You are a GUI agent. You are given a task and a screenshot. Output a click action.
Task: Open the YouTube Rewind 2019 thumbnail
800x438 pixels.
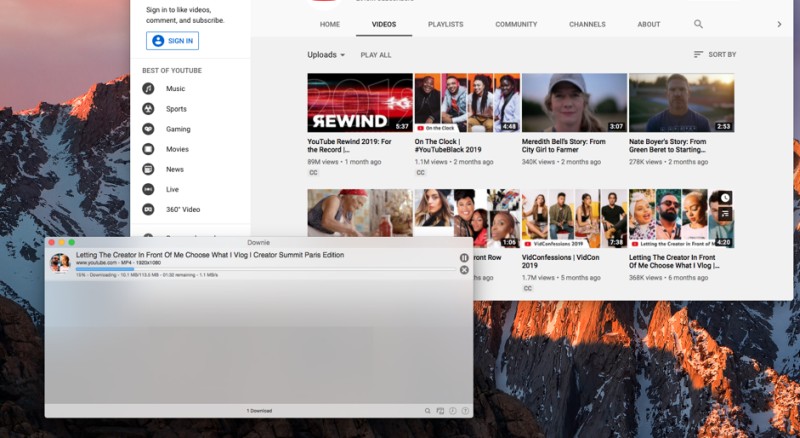(x=360, y=103)
